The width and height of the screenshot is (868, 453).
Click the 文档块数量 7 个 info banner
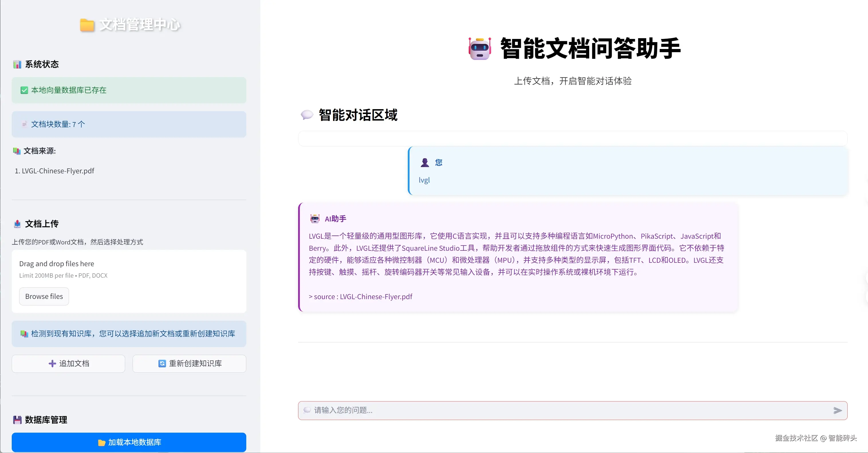129,124
